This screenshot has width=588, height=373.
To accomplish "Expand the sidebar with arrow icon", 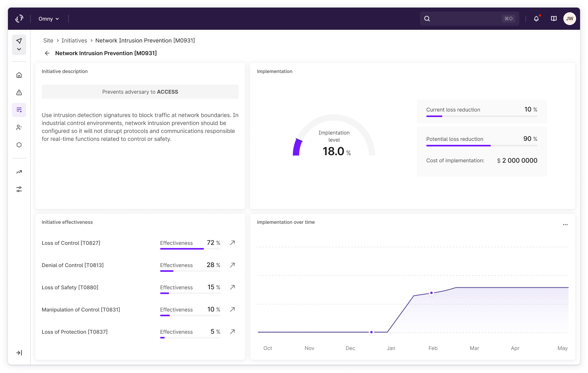I will [x=19, y=353].
